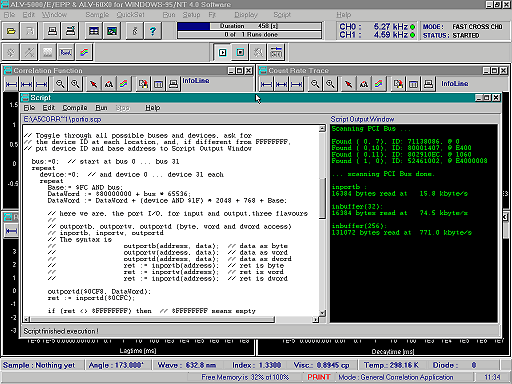Viewport: 512px width, 384px height.
Task: Click the start measurement play icon
Action: tap(222, 52)
